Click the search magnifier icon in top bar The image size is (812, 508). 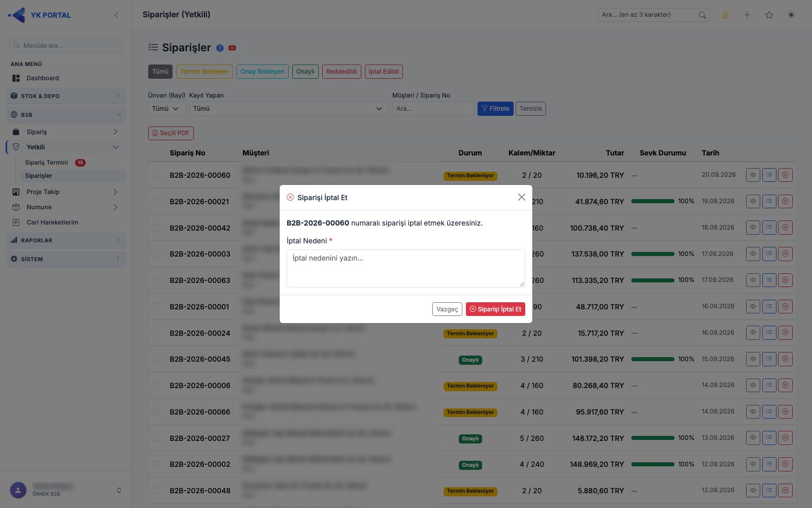point(702,15)
